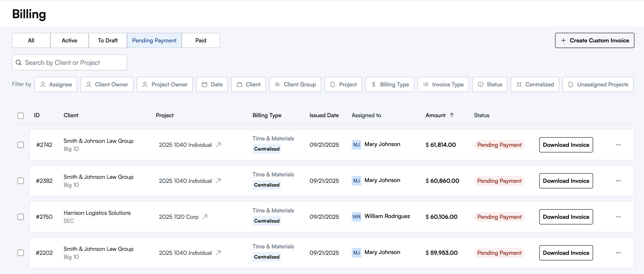The image size is (644, 274).
Task: Click the search magnifier icon
Action: tap(19, 63)
